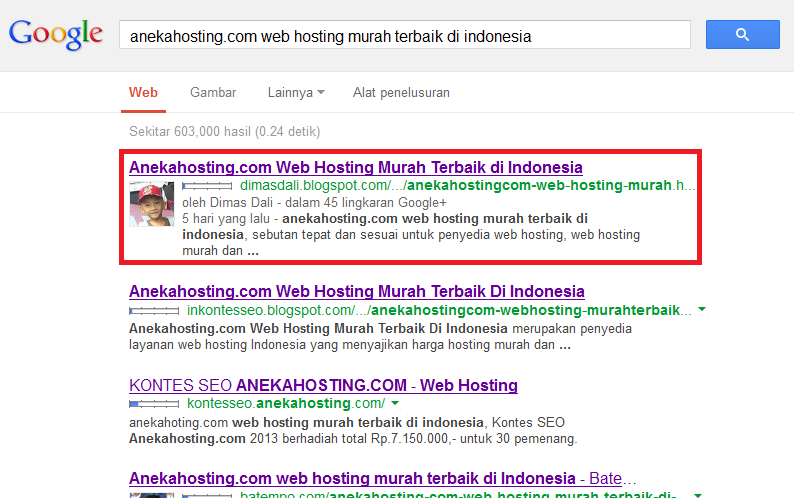
Task: Click the dimasdali.blogspot.com green URL
Action: click(467, 185)
